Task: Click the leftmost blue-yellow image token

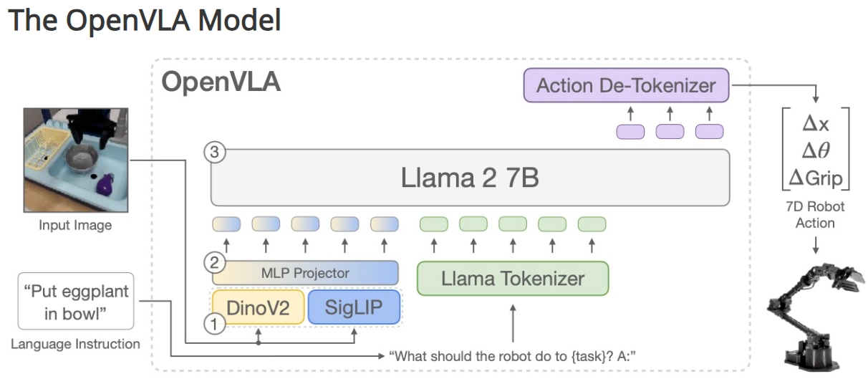Action: 226,224
